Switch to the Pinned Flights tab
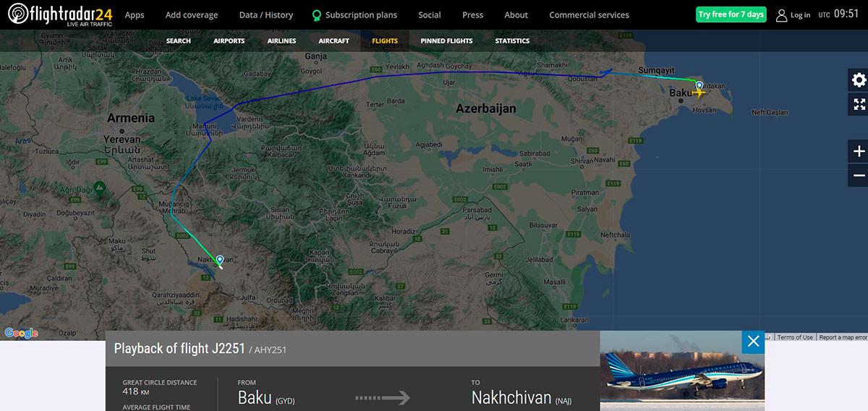The image size is (868, 411). (x=446, y=41)
